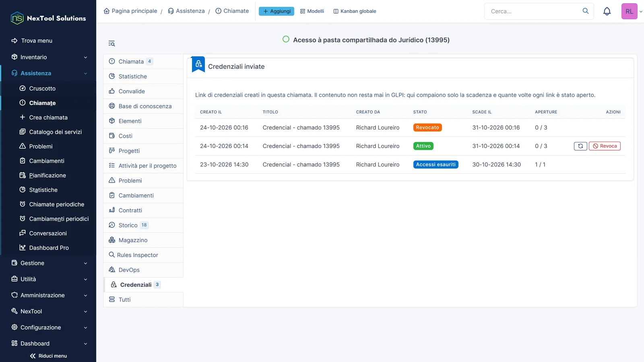Expand the NexTool sidebar menu
The image size is (644, 362).
pyautogui.click(x=48, y=311)
